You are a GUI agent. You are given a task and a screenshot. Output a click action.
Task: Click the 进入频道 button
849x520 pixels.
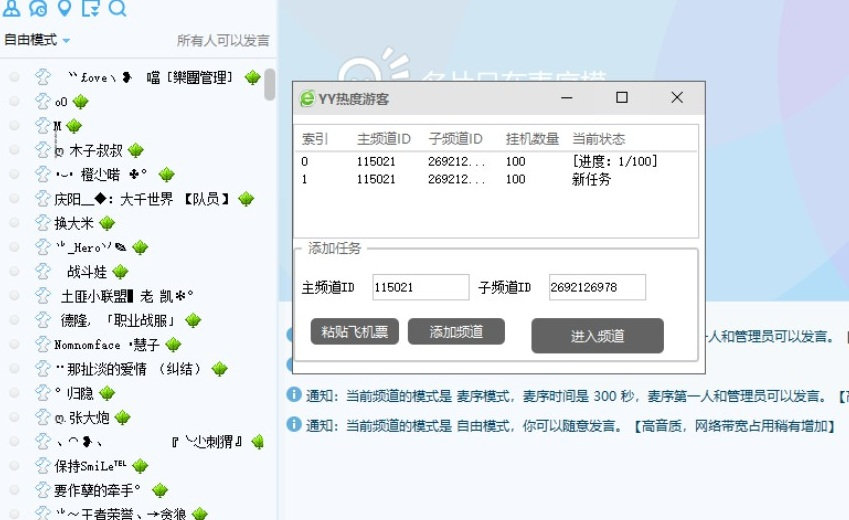(597, 336)
